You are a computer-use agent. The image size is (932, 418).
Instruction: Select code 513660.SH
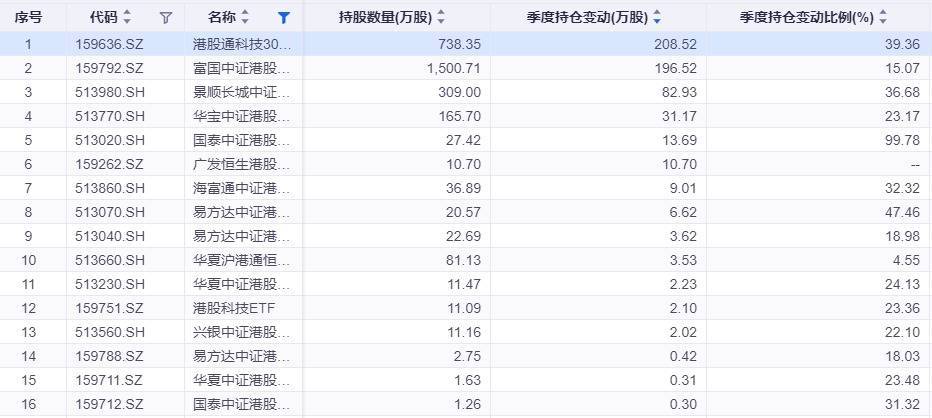[110, 260]
